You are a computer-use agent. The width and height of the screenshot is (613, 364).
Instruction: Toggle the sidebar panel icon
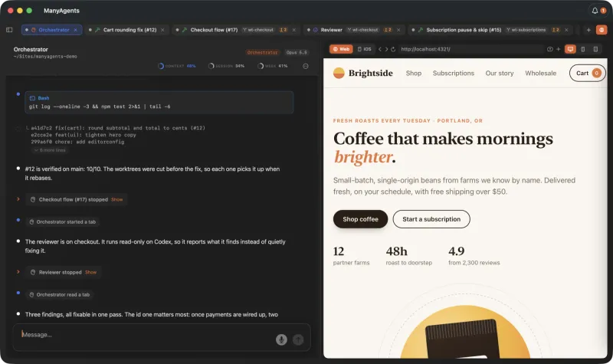pyautogui.click(x=9, y=30)
